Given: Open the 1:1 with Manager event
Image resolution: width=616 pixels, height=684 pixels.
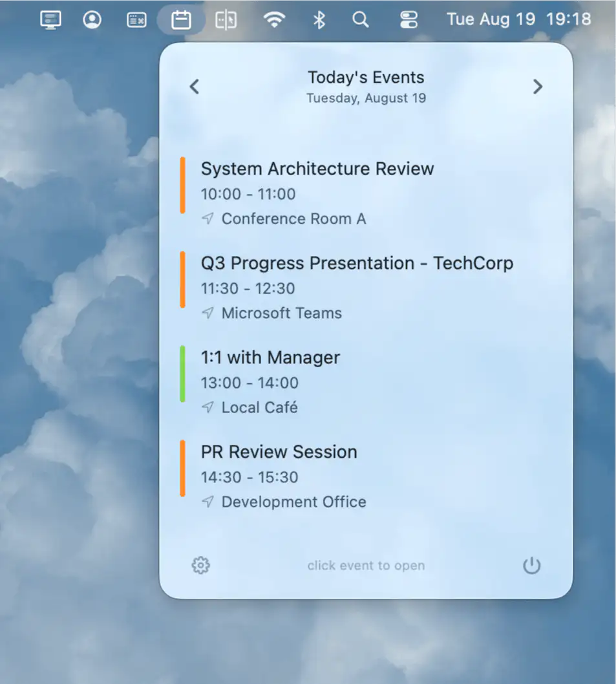Looking at the screenshot, I should pos(270,358).
